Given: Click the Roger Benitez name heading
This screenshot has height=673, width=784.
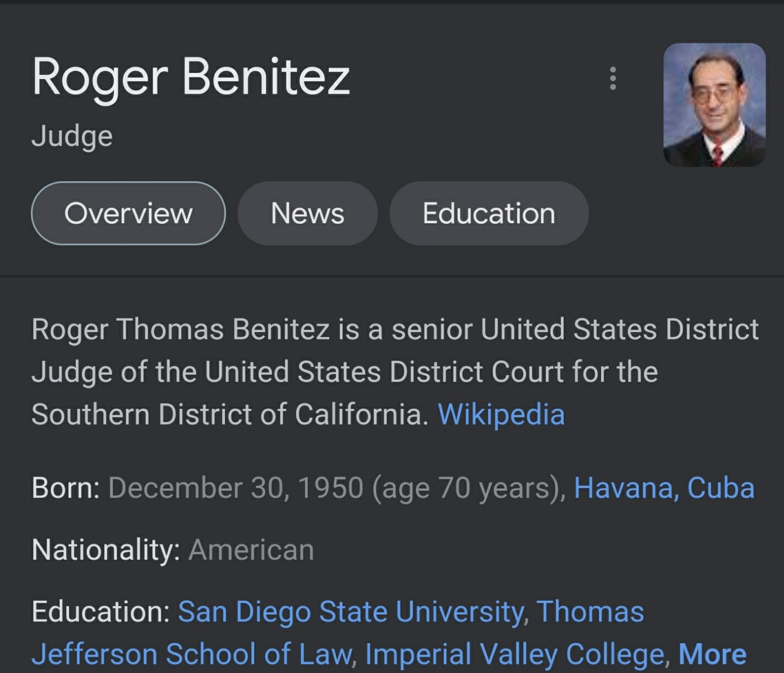Looking at the screenshot, I should (x=191, y=77).
